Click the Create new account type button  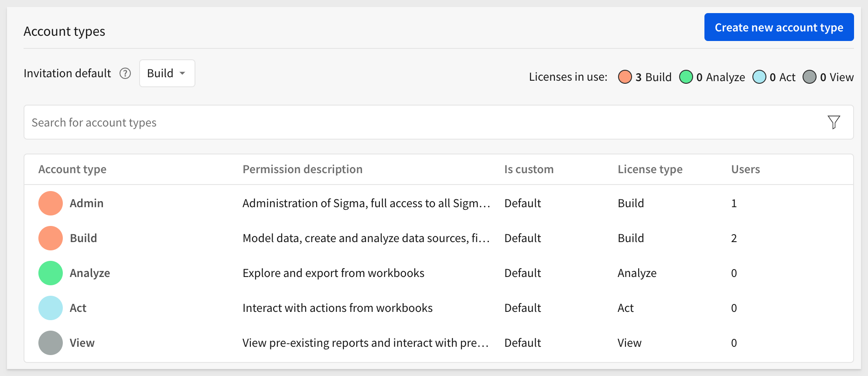[779, 27]
